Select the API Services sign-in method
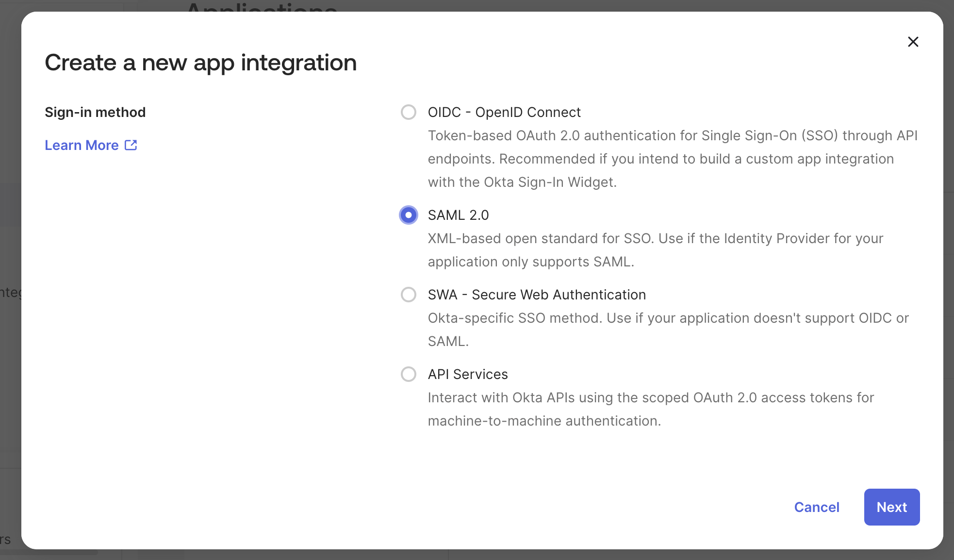 click(x=409, y=374)
